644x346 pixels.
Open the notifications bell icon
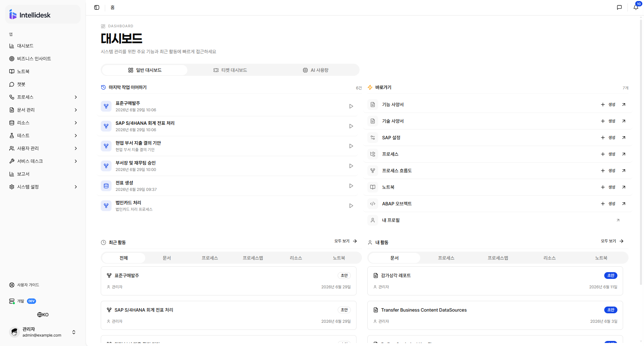tap(636, 7)
